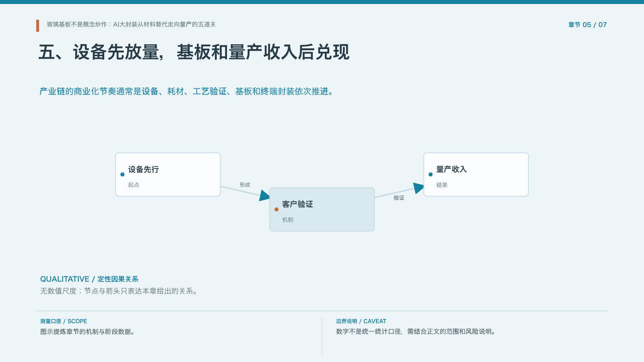Click the orange dot beside 客户验证
The height and width of the screenshot is (362, 644).
coord(277,210)
